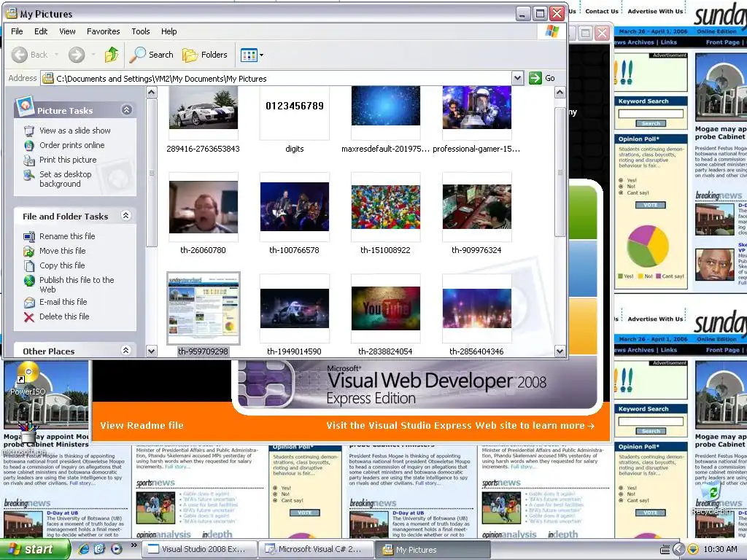This screenshot has width=747, height=560.
Task: Click the red X Delete this file icon
Action: click(29, 317)
